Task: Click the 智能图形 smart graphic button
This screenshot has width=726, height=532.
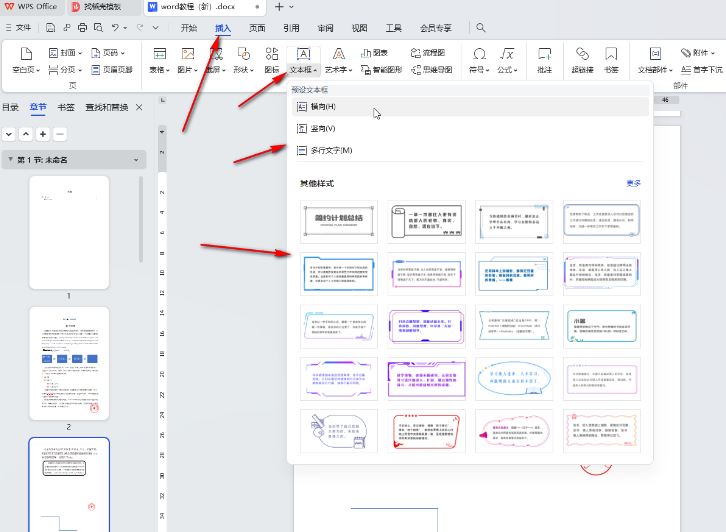Action: 382,69
